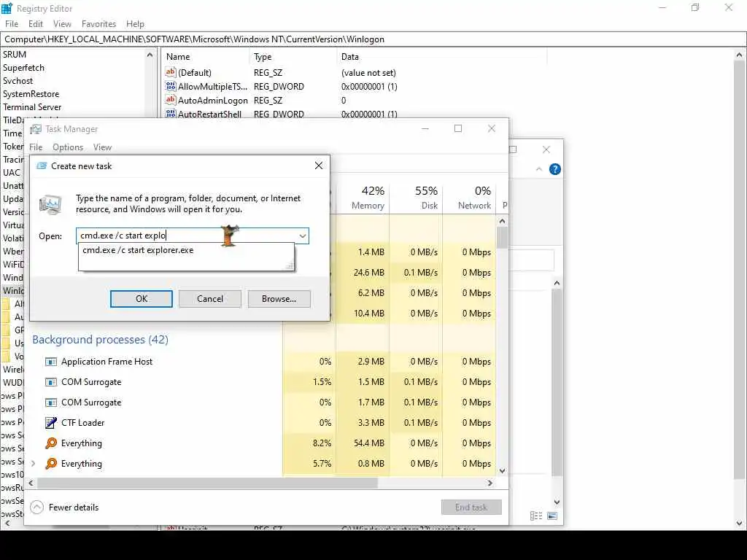The width and height of the screenshot is (747, 560).
Task: Click the AllowMultipleTS DWORD value icon
Action: [x=171, y=86]
